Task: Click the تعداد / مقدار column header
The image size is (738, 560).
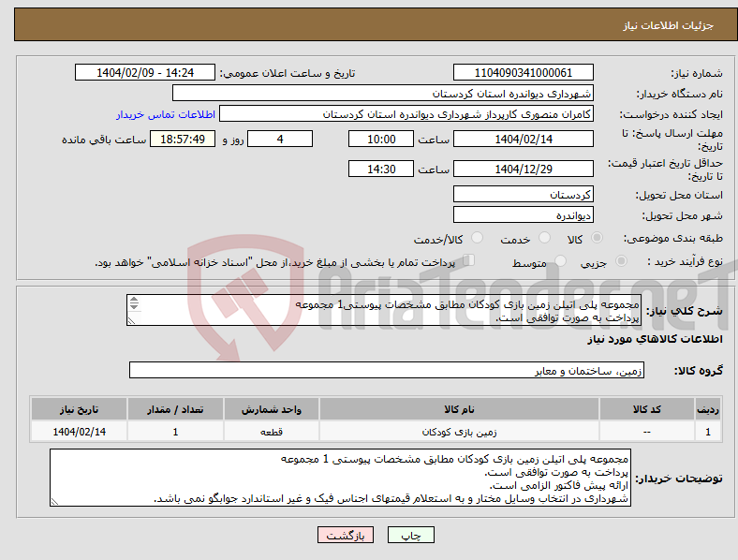Action: click(175, 409)
